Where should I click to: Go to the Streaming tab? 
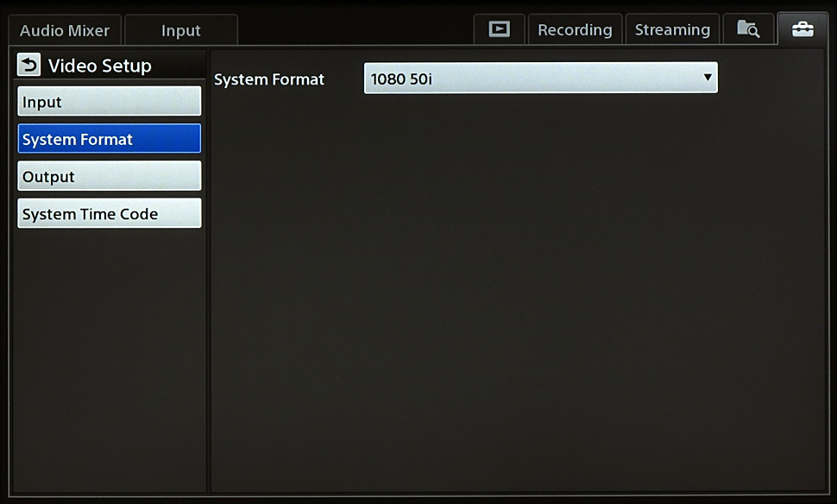(x=672, y=30)
